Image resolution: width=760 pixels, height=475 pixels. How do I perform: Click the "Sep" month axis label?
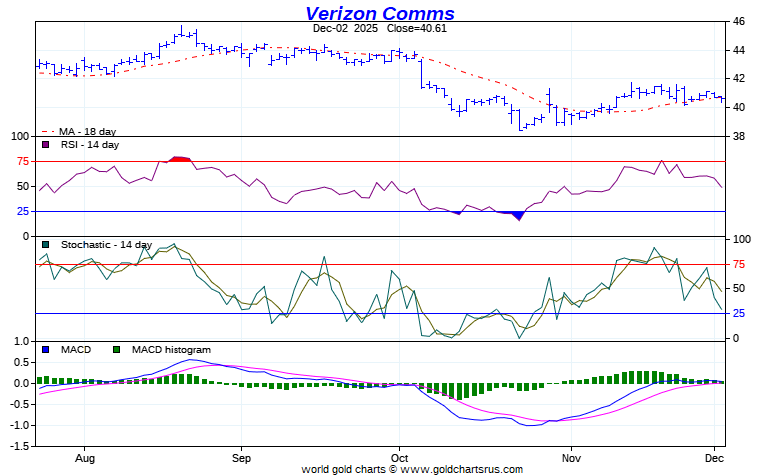(241, 458)
